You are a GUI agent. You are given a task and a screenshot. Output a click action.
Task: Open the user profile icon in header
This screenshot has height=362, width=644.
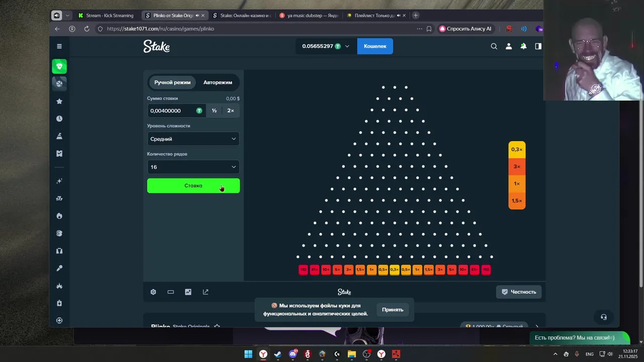(x=509, y=46)
